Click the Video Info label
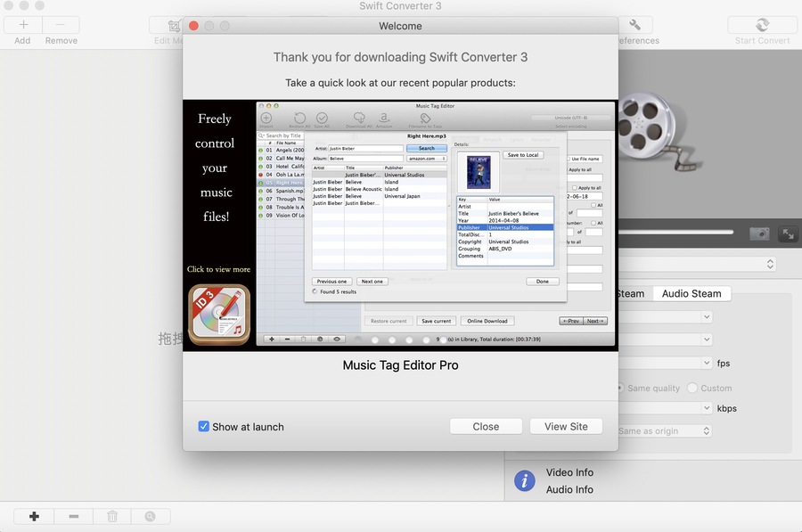This screenshot has width=802, height=532. 569,472
